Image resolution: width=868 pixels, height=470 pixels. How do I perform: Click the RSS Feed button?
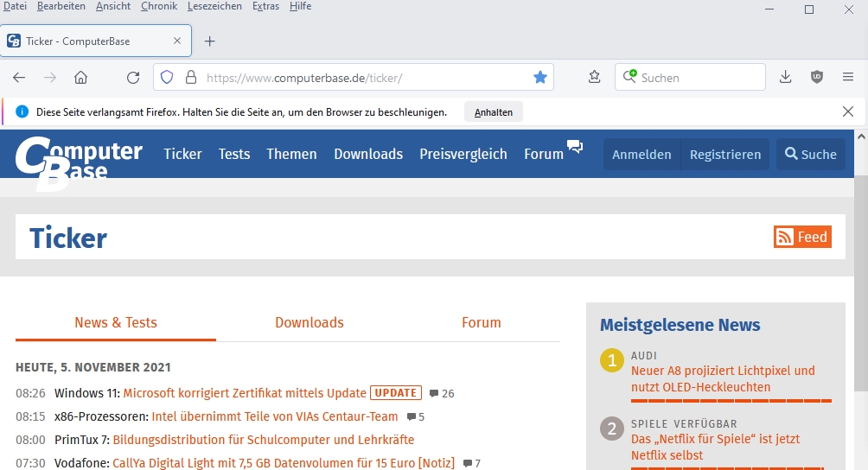tap(802, 237)
